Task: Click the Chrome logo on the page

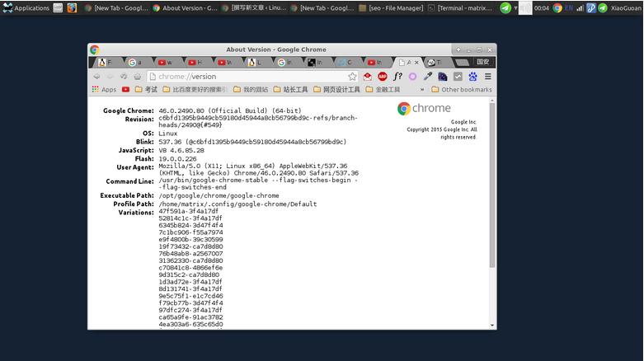Action: [424, 109]
